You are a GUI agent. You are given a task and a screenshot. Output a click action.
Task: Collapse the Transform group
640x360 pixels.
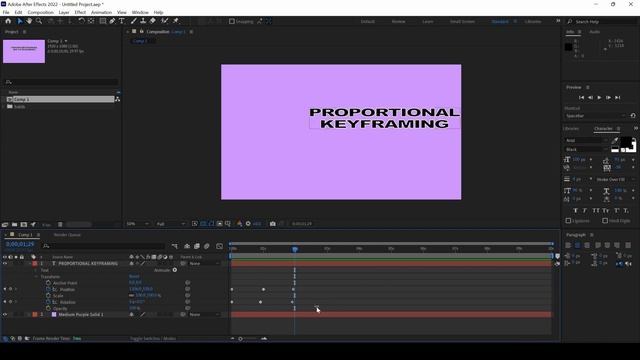point(36,277)
